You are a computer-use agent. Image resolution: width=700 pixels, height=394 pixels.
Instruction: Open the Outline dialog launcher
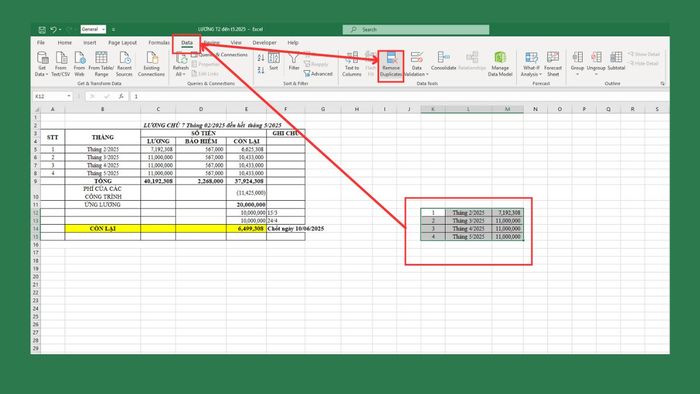[662, 83]
